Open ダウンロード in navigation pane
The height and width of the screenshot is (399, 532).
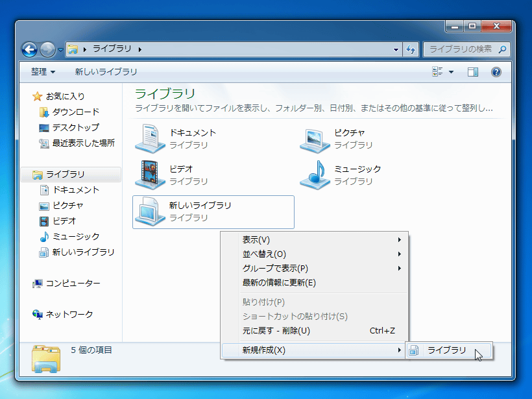pos(69,112)
